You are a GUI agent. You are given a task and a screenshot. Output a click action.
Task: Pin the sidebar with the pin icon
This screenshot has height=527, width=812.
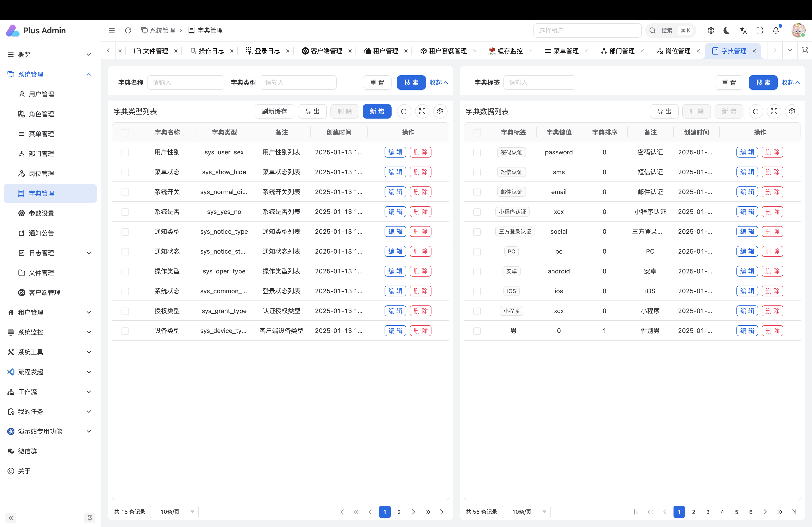pos(89,518)
